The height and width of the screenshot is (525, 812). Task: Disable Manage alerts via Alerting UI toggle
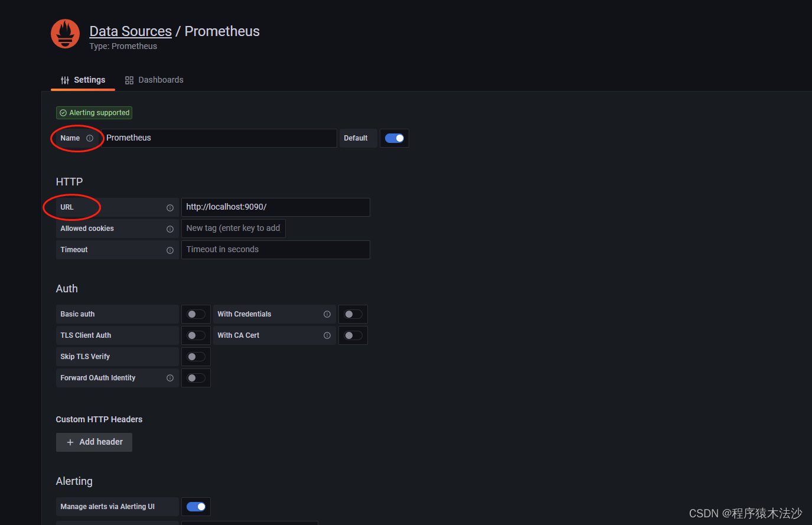click(x=196, y=507)
